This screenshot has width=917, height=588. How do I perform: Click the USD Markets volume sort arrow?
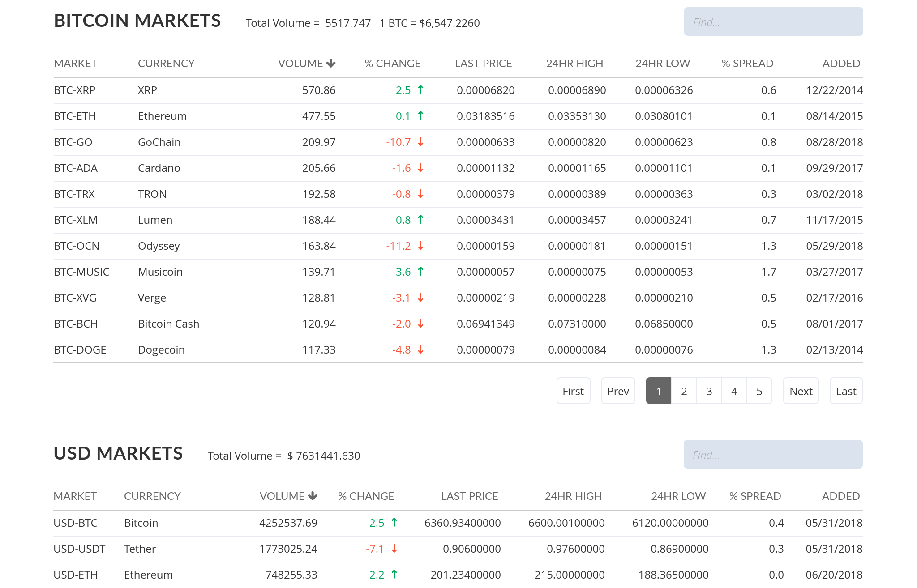pos(313,496)
